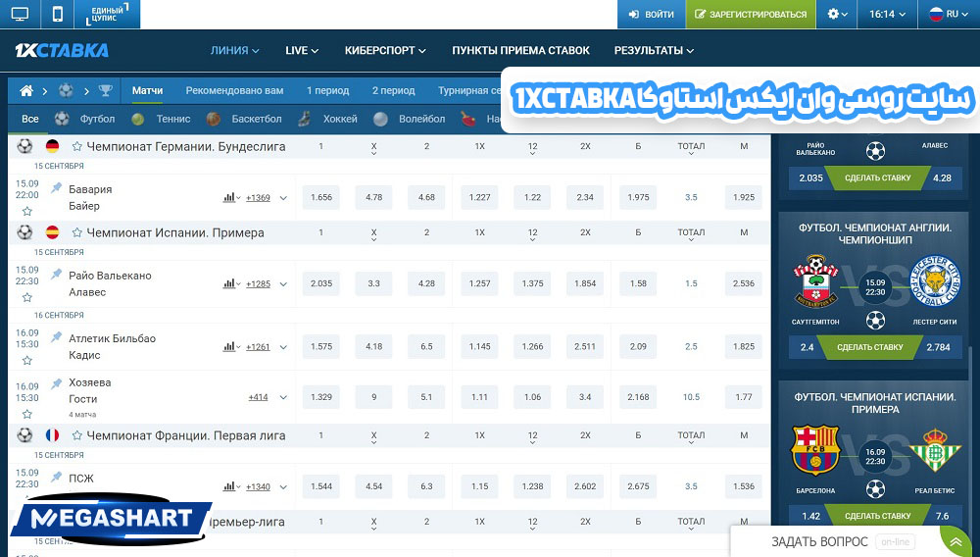Screen dimensions: 980x557
Task: Pin the Бавария – Байер match
Action: click(57, 187)
